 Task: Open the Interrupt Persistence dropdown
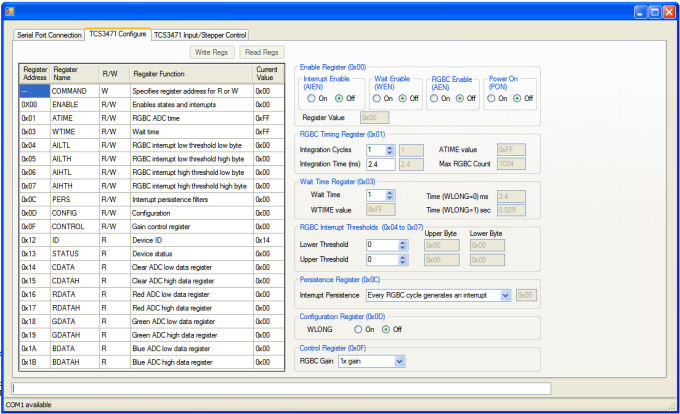tap(506, 295)
